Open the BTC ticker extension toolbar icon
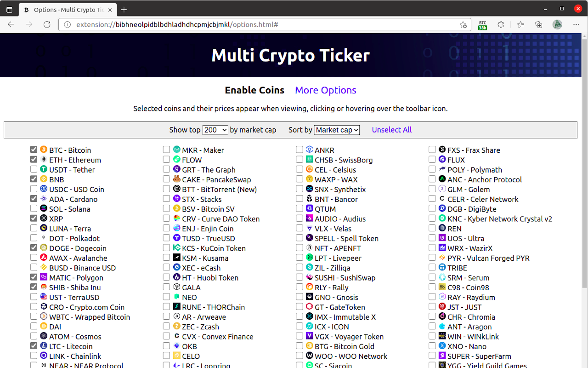Image resolution: width=588 pixels, height=368 pixels. point(482,24)
